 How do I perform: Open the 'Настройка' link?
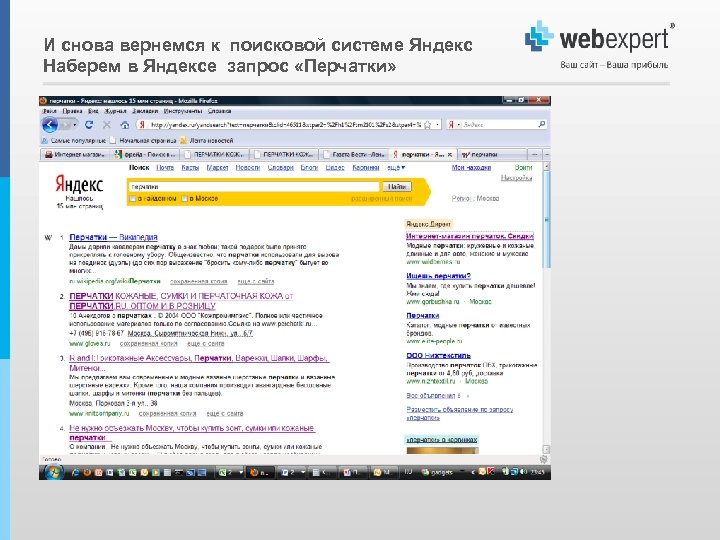tap(516, 178)
